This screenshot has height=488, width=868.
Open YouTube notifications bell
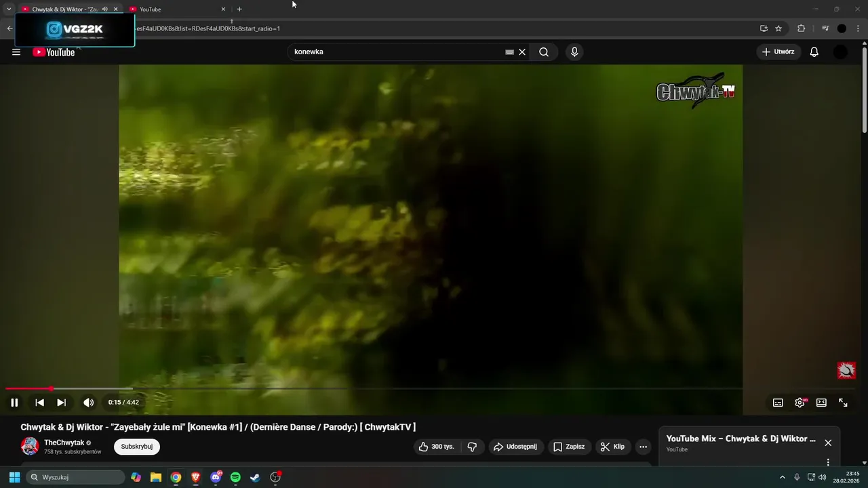click(814, 52)
